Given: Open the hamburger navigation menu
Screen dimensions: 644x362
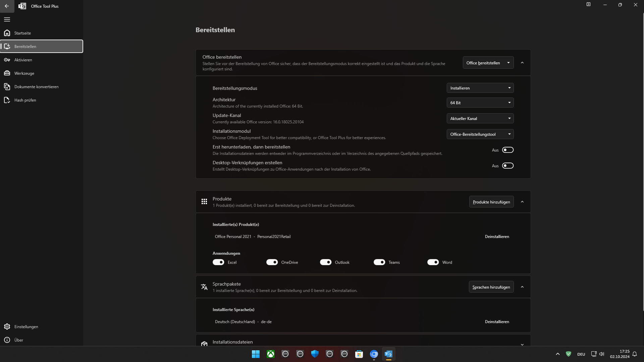Looking at the screenshot, I should [7, 19].
